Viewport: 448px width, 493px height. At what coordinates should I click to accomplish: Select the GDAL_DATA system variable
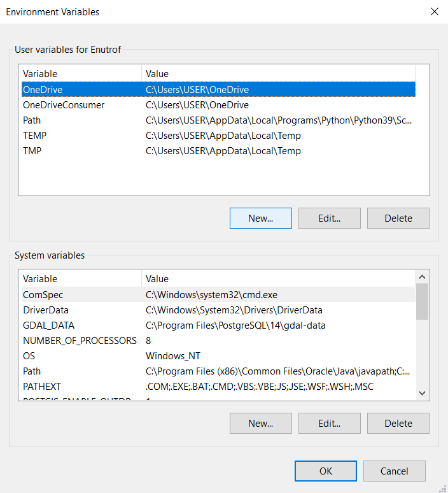pos(218,325)
